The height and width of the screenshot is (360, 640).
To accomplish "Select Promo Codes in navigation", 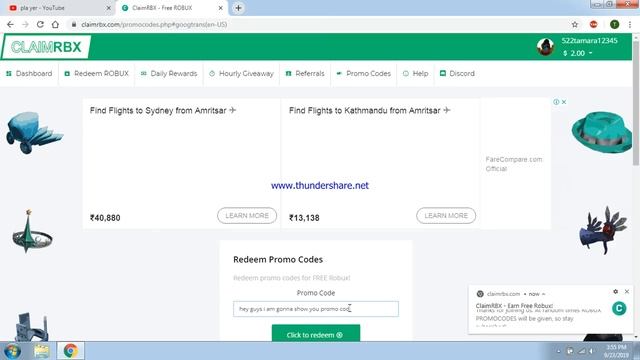I will (x=363, y=73).
